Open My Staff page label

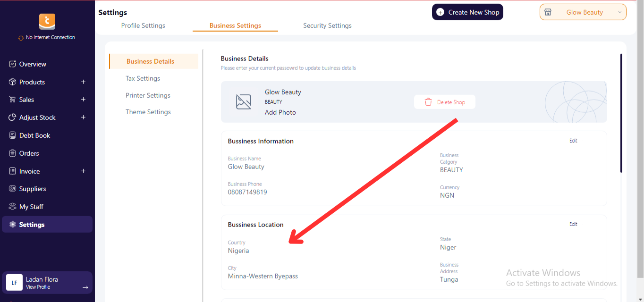31,207
